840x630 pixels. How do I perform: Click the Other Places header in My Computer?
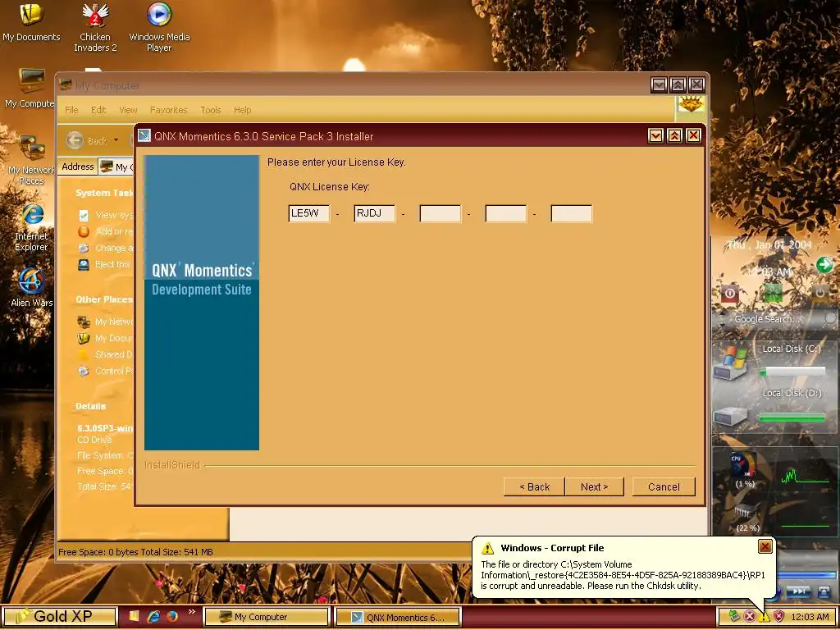tap(104, 299)
